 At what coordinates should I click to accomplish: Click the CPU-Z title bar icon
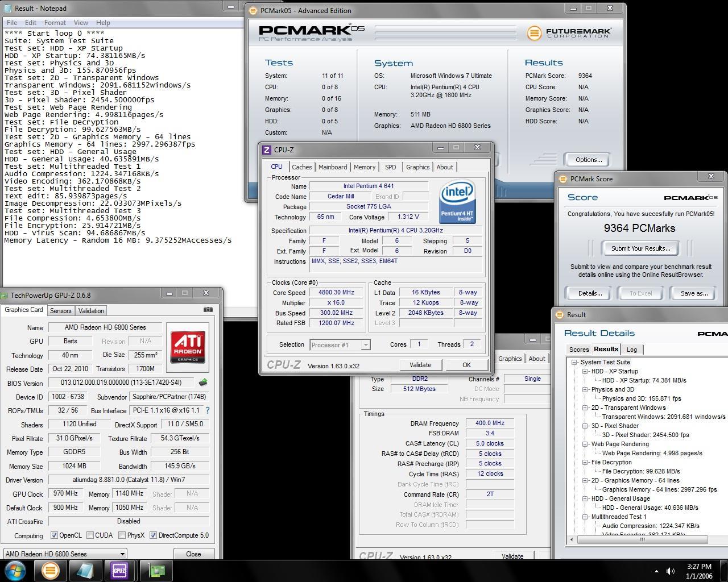point(266,150)
